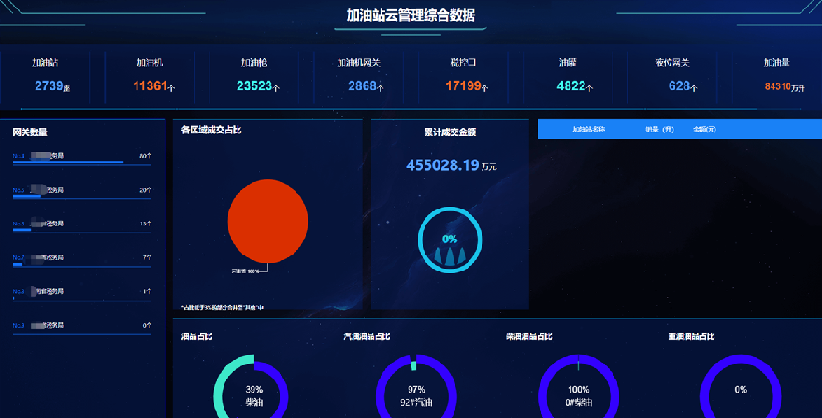Click the 2868 dispenser gateway count
Image resolution: width=822 pixels, height=418 pixels.
[x=362, y=85]
